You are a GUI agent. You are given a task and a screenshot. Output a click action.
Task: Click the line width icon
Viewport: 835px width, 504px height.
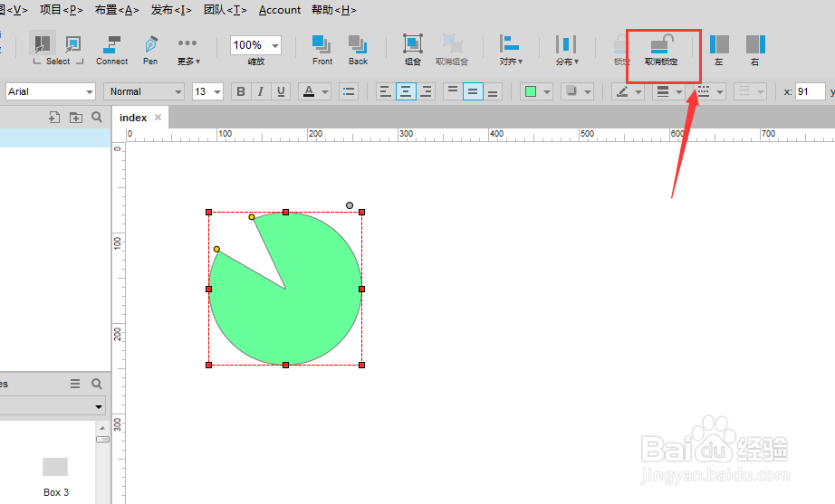(662, 91)
